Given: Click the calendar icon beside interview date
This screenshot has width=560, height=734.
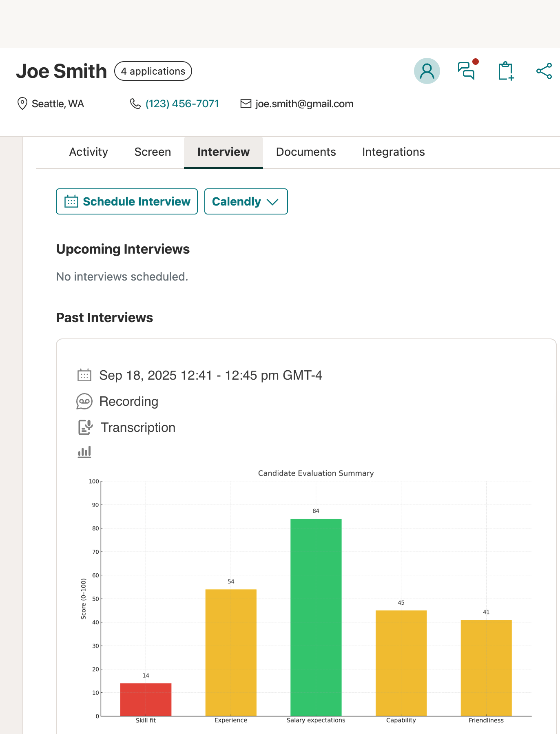Looking at the screenshot, I should (84, 375).
